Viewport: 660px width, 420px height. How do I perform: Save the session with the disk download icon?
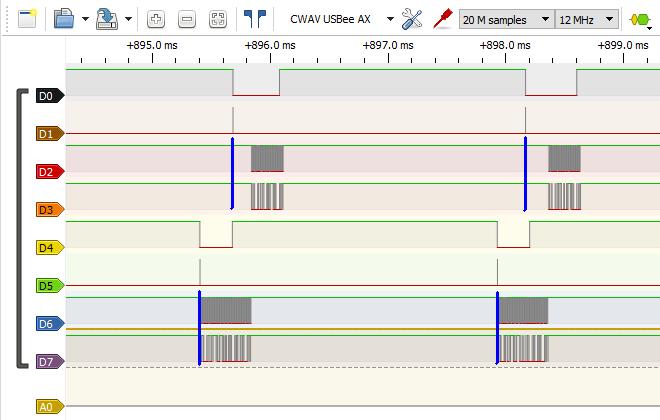(x=107, y=19)
